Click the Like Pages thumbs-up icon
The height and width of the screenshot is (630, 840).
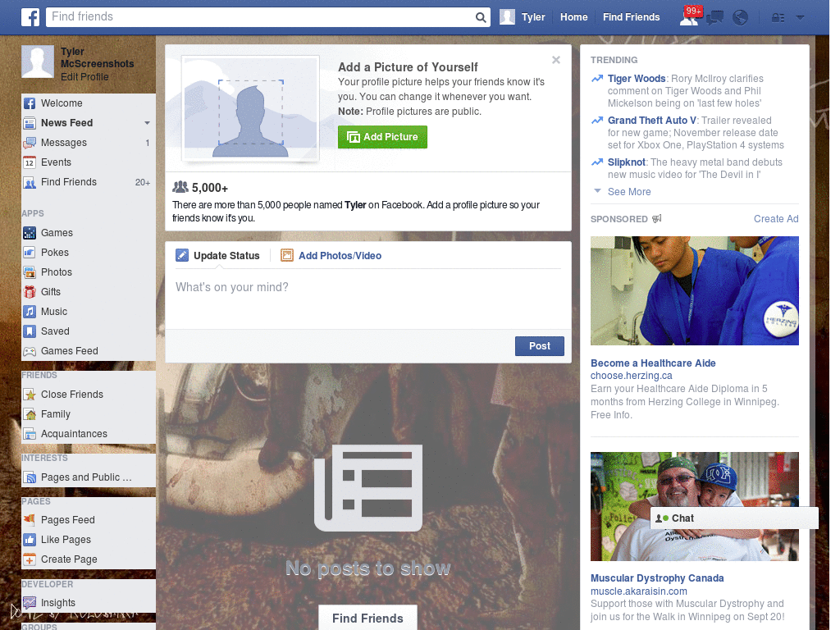[x=30, y=540]
